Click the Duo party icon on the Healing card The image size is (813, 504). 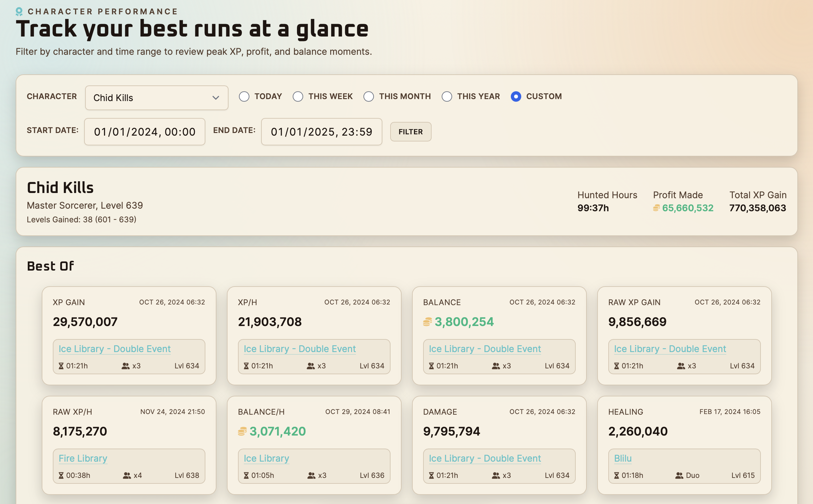point(679,475)
